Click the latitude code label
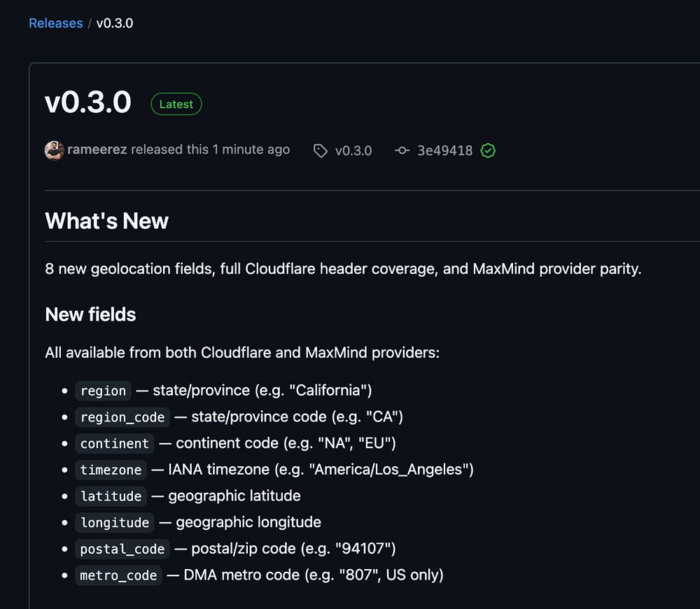The image size is (700, 609). pos(111,496)
